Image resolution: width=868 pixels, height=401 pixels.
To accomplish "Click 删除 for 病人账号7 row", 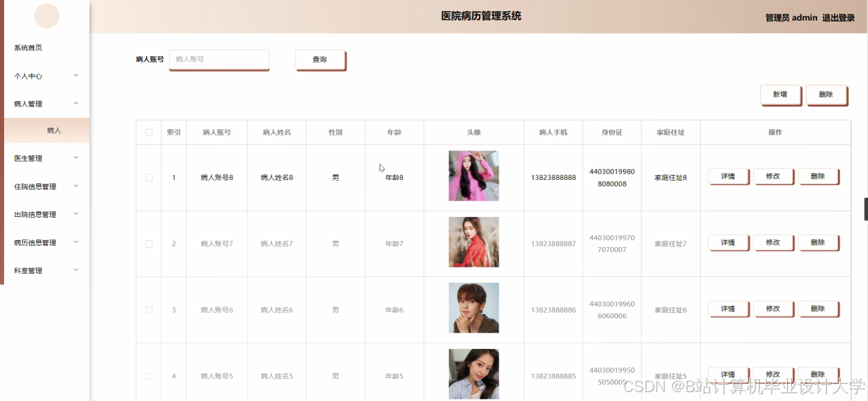I will (x=818, y=243).
